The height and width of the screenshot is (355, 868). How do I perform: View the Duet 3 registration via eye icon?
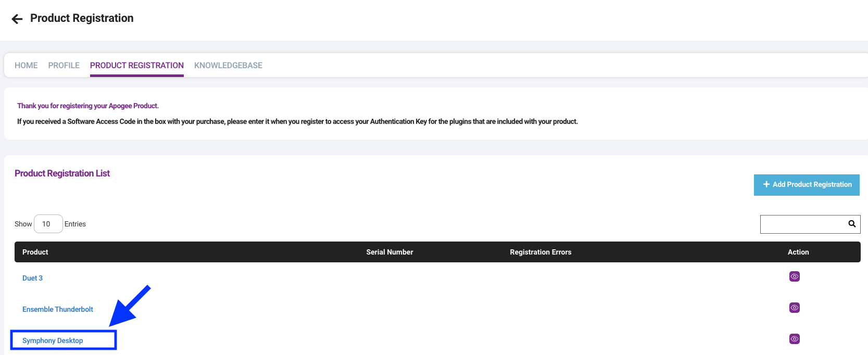click(794, 276)
